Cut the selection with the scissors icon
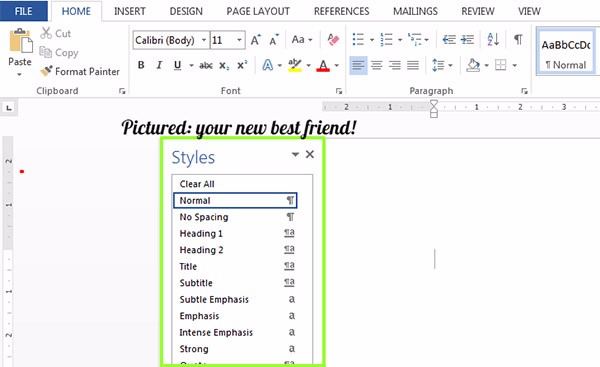 [46, 33]
